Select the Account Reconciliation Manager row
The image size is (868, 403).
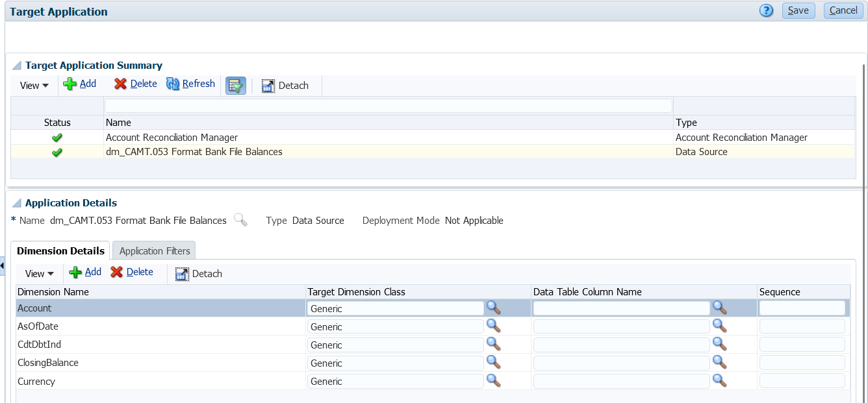tap(172, 138)
